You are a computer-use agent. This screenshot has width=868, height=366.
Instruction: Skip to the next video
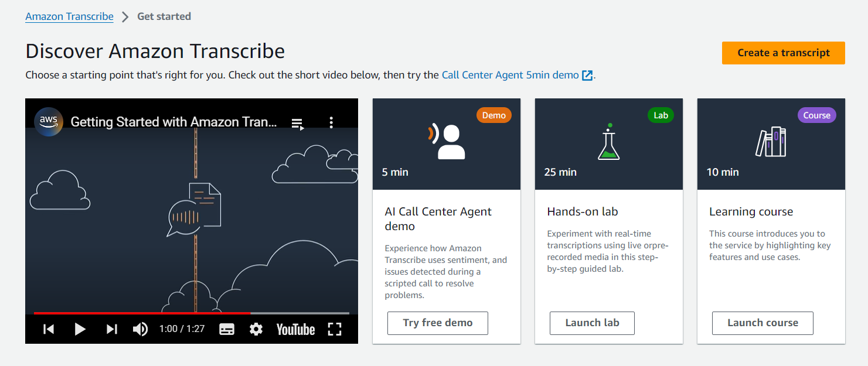point(111,329)
